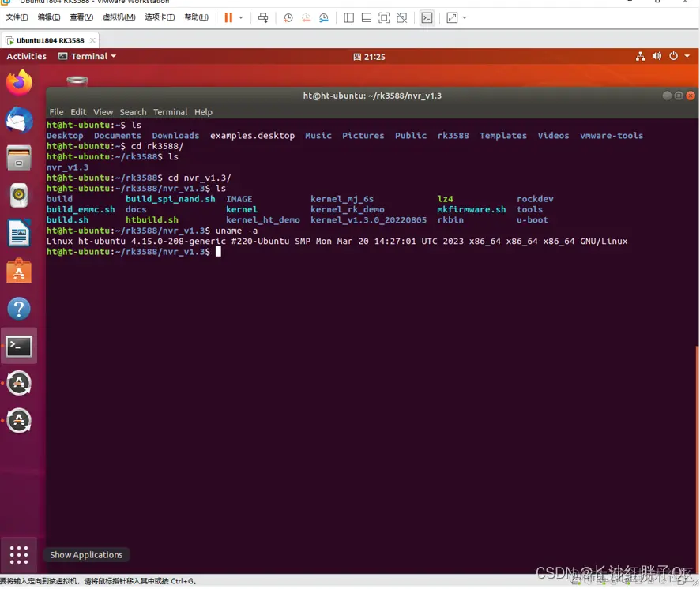The image size is (700, 589).
Task: Toggle the VMware library sidebar view
Action: coord(349,18)
